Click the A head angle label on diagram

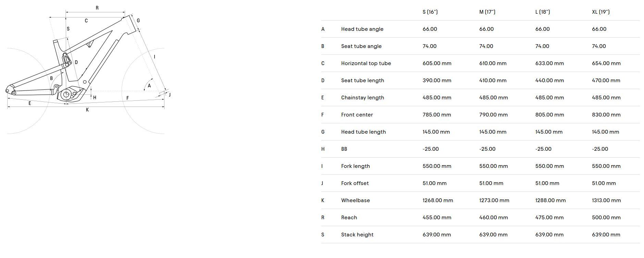[x=149, y=86]
